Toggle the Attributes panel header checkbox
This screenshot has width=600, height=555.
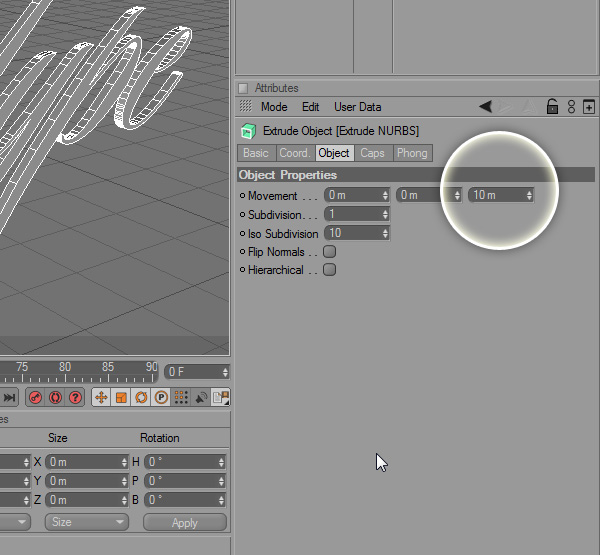(x=243, y=88)
